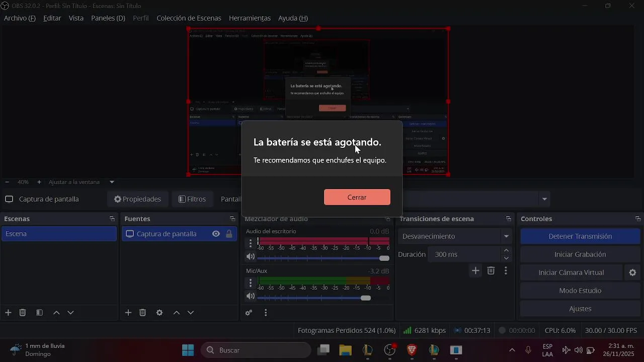Open Propiedades of selected source
Image resolution: width=644 pixels, height=362 pixels.
[x=137, y=199]
